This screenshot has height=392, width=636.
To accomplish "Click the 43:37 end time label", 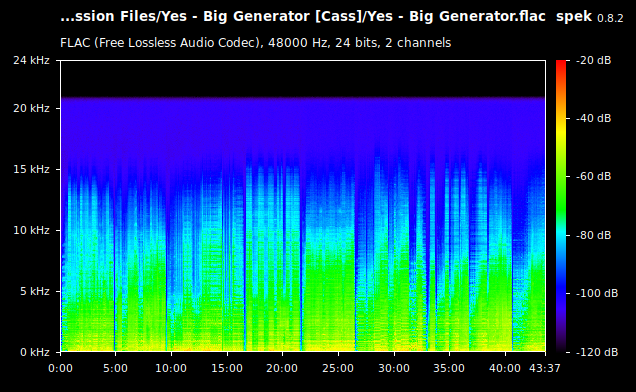I will pos(545,368).
